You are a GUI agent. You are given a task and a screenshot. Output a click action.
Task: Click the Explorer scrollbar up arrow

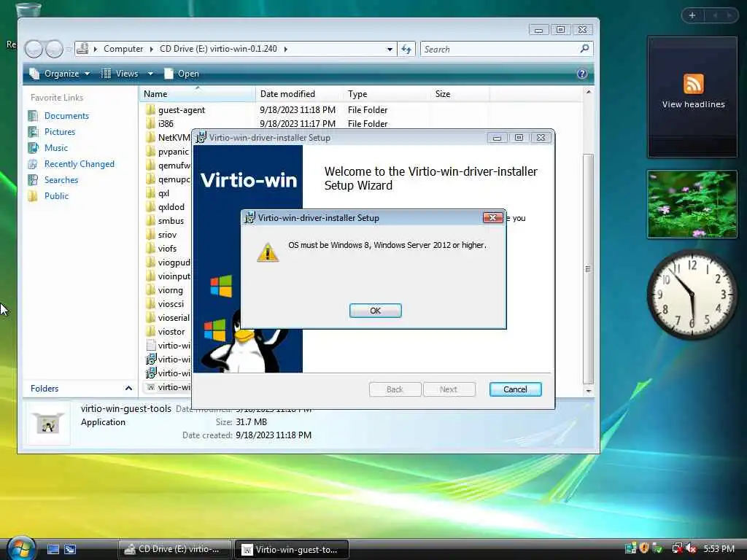[x=589, y=92]
